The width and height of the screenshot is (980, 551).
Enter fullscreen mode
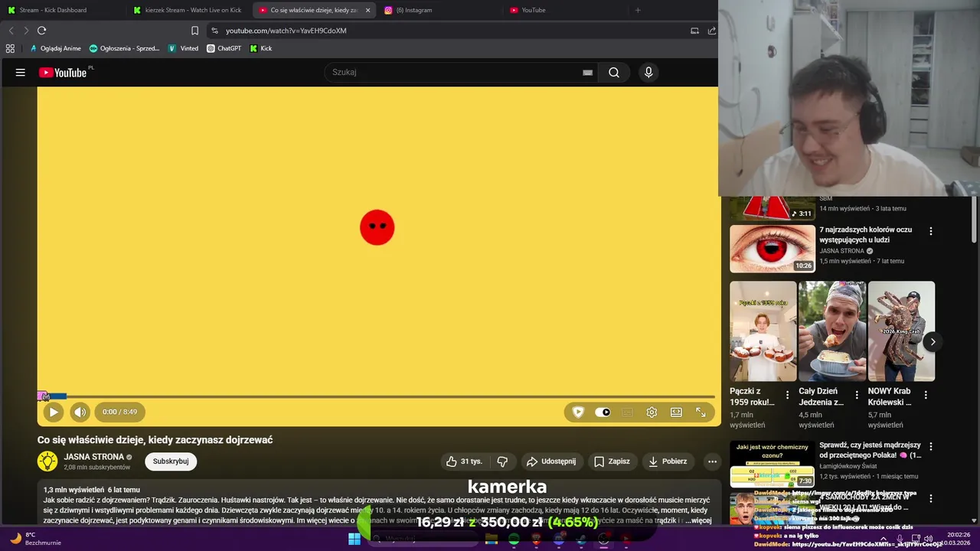(x=701, y=412)
